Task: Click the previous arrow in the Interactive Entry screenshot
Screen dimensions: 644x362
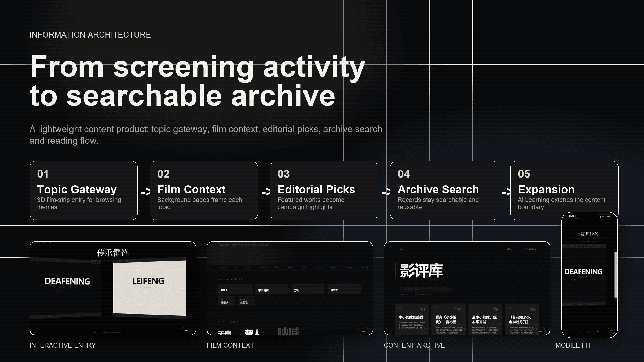Action: (95, 333)
